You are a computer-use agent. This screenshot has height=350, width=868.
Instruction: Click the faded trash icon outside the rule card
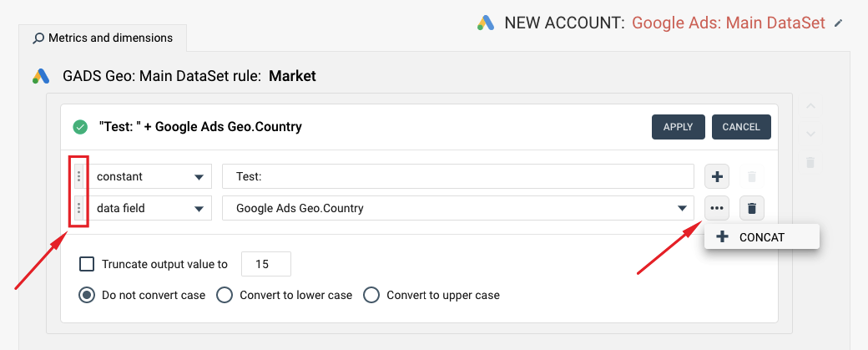(810, 162)
